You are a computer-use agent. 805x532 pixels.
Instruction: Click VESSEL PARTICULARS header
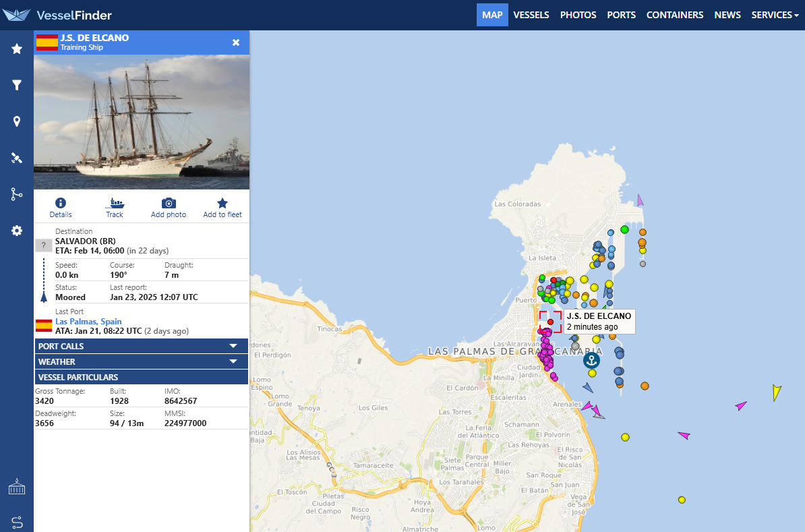(x=141, y=377)
